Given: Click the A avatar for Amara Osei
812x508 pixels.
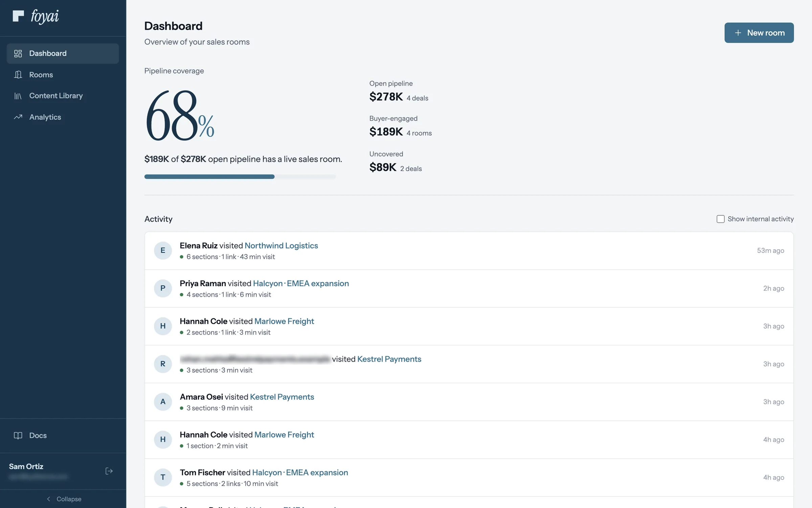Looking at the screenshot, I should coord(163,402).
